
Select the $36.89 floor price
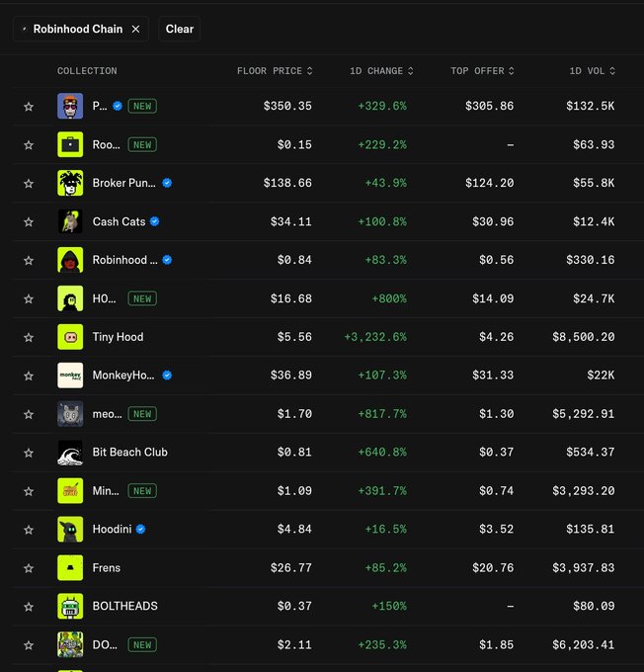coord(291,375)
